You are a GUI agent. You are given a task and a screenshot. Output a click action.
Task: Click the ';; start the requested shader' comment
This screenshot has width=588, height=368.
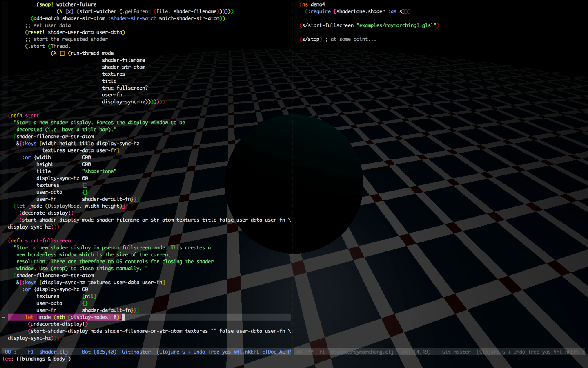tap(67, 39)
